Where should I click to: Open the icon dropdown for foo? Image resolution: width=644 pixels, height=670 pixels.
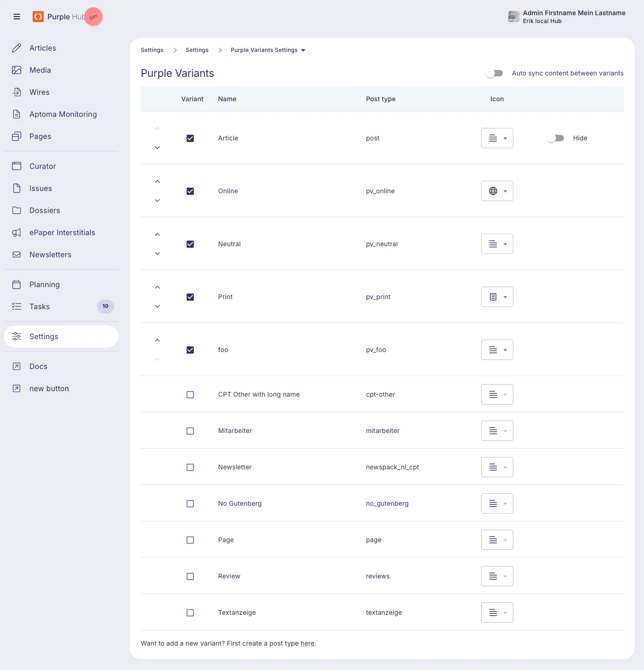(x=497, y=350)
